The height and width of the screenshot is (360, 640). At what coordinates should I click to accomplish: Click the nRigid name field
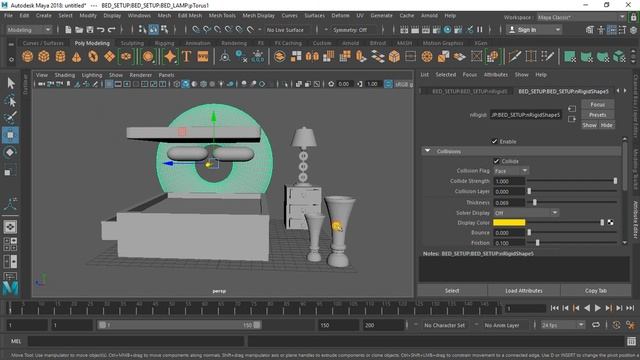525,115
